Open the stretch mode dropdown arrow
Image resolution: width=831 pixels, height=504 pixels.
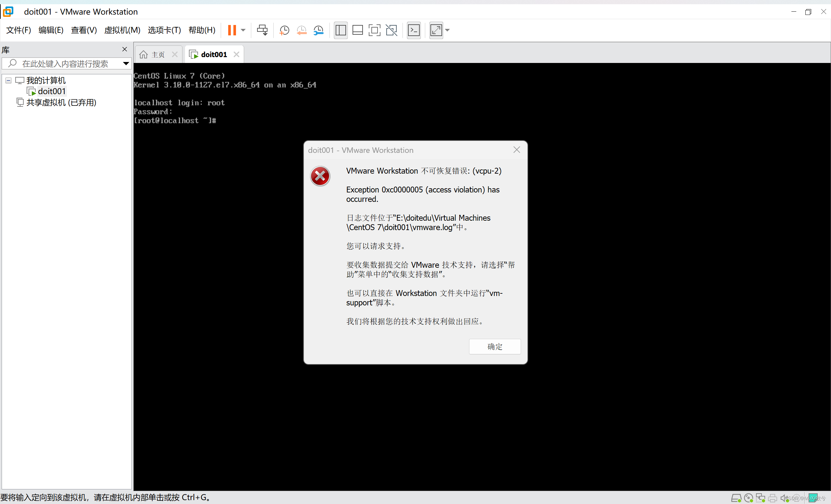tap(448, 30)
